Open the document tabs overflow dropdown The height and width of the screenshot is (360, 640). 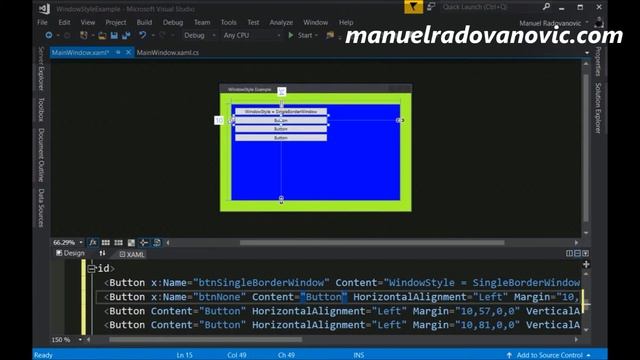(587, 53)
